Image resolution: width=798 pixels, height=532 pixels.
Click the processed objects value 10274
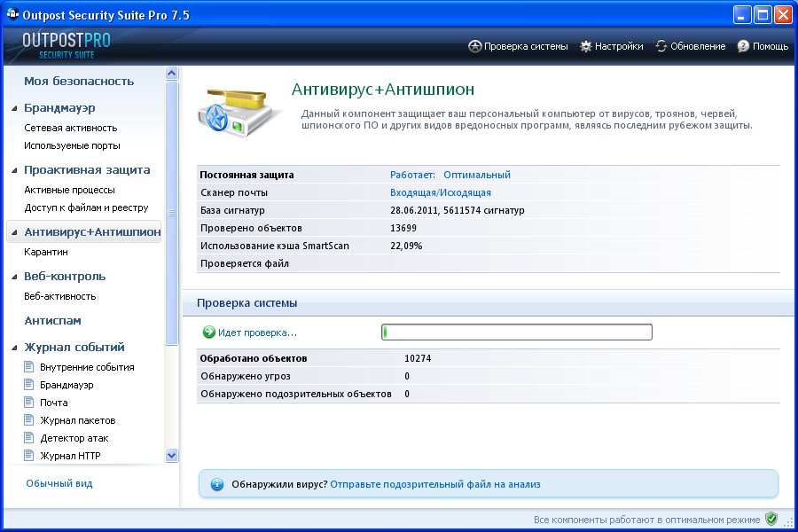(x=418, y=358)
